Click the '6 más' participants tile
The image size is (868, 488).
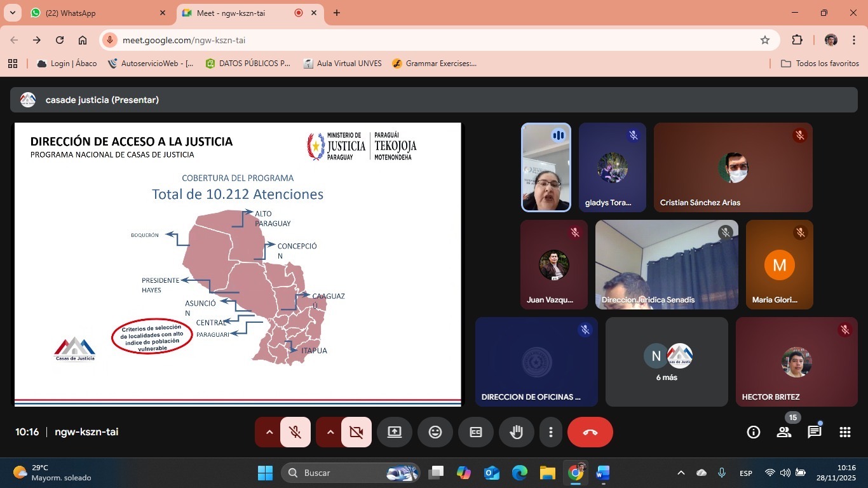click(x=667, y=362)
